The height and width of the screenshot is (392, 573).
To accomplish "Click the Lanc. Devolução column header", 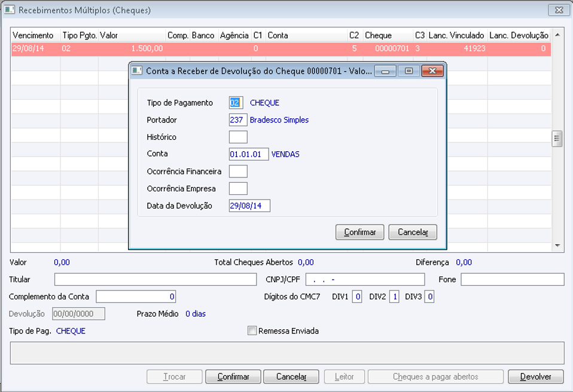I will (519, 35).
